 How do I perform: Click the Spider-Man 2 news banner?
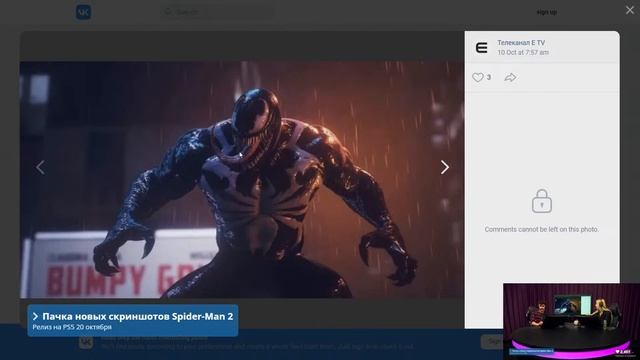[x=133, y=320]
